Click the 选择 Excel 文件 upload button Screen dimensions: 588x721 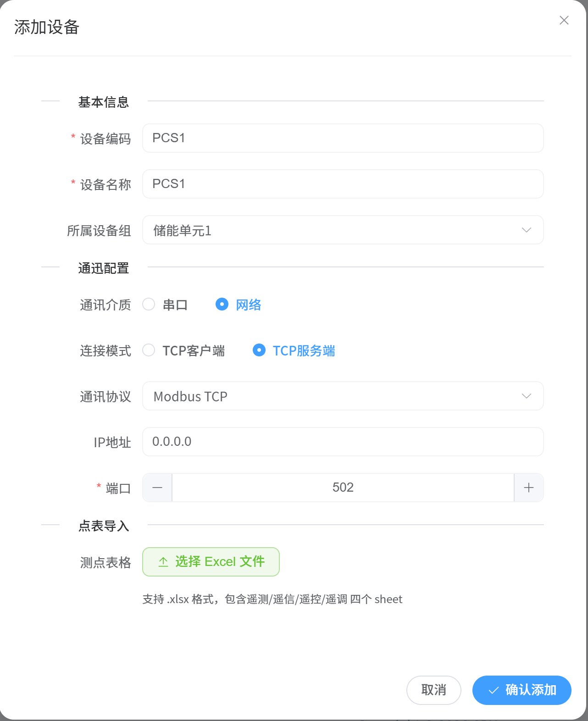[x=211, y=562]
